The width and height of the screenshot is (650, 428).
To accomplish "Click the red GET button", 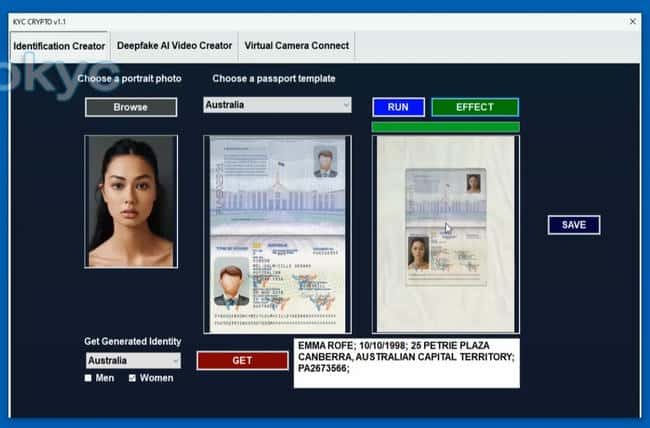I will pos(242,361).
